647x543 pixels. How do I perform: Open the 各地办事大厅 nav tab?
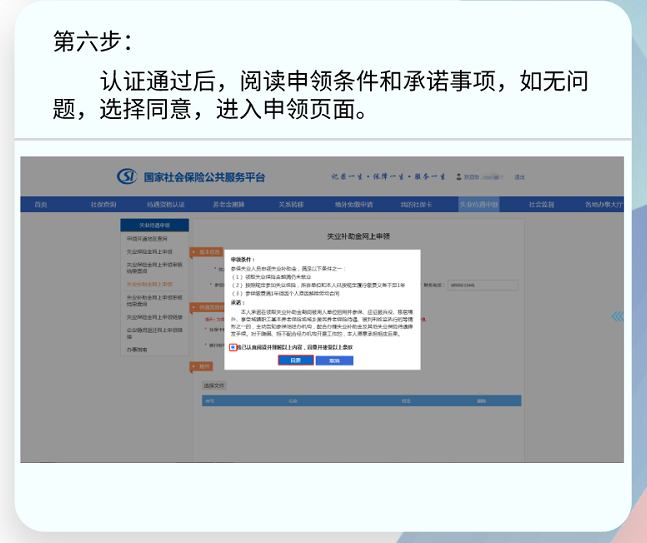[x=604, y=204]
